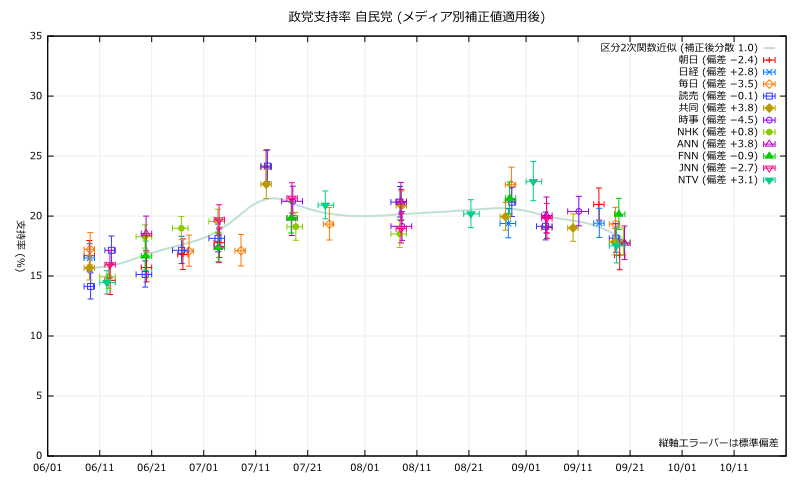Image resolution: width=800 pixels, height=480 pixels.
Task: Click the 08/01 x-axis date label
Action: click(x=366, y=466)
